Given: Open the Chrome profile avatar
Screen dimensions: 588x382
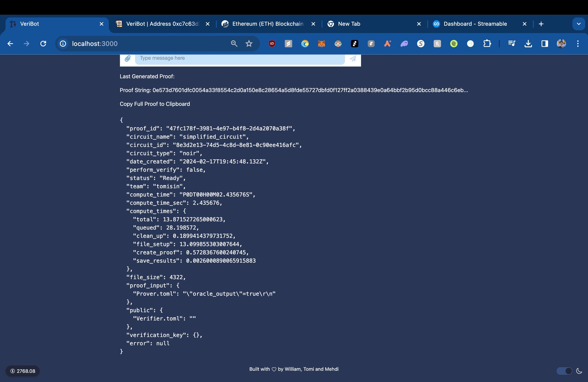Looking at the screenshot, I should click(561, 44).
